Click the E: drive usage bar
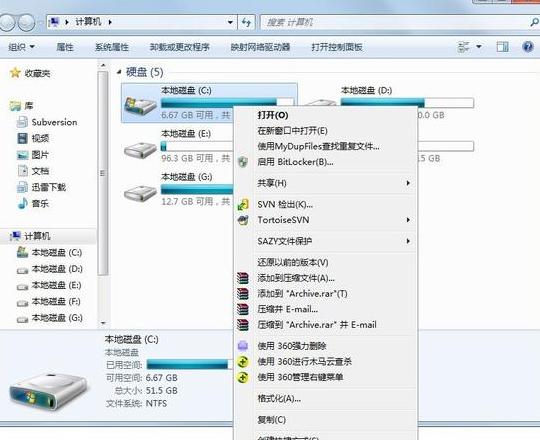The width and height of the screenshot is (540, 440). (197, 146)
